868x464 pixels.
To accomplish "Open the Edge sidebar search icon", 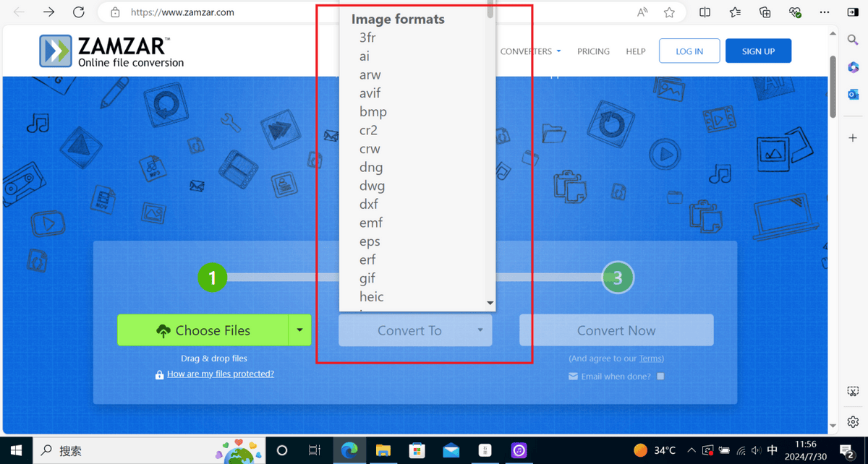I will 853,39.
